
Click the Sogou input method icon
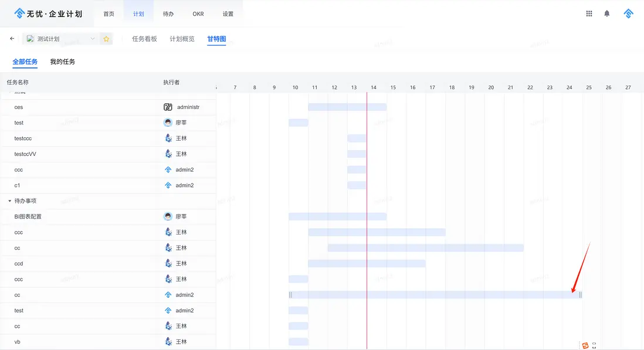tap(585, 345)
